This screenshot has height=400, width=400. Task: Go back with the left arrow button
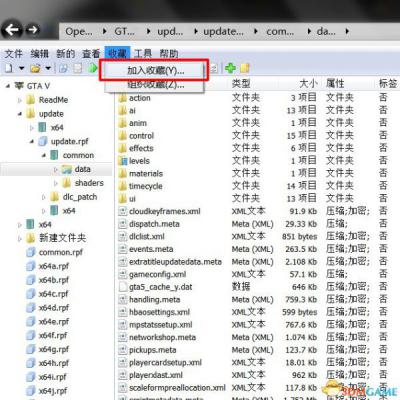pos(12,31)
